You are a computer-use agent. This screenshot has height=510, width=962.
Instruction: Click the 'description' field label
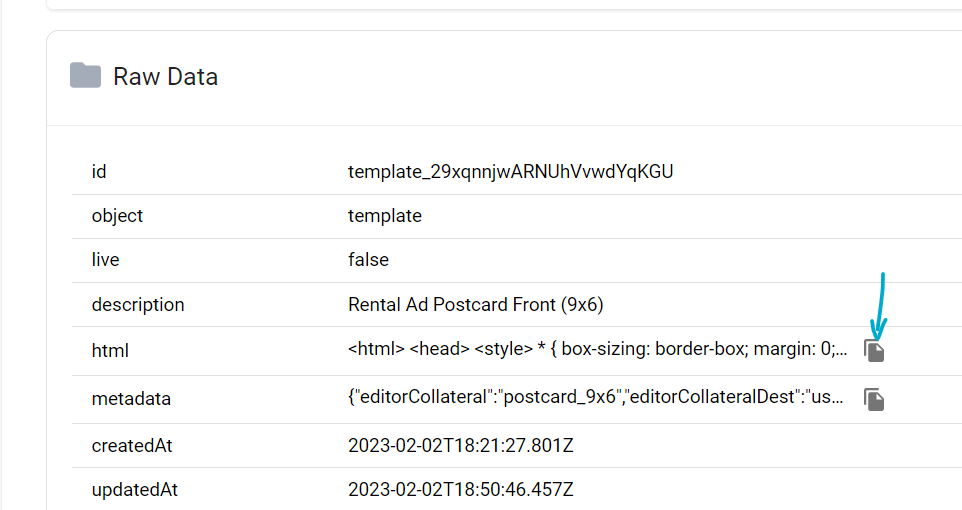[x=138, y=304]
